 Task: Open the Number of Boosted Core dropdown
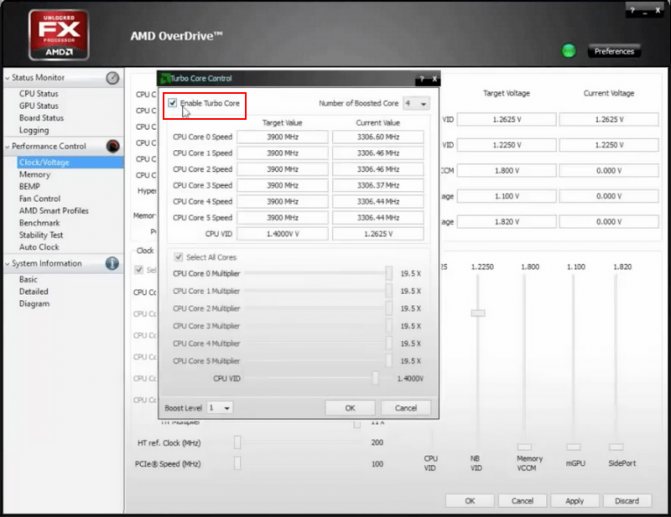(x=416, y=104)
